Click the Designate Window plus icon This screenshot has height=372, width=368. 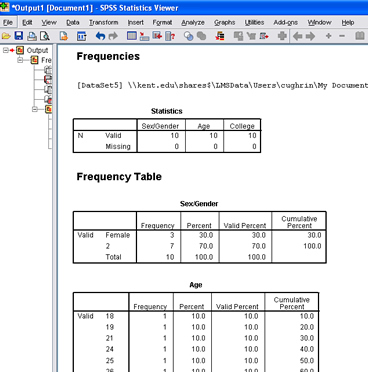[x=282, y=36]
